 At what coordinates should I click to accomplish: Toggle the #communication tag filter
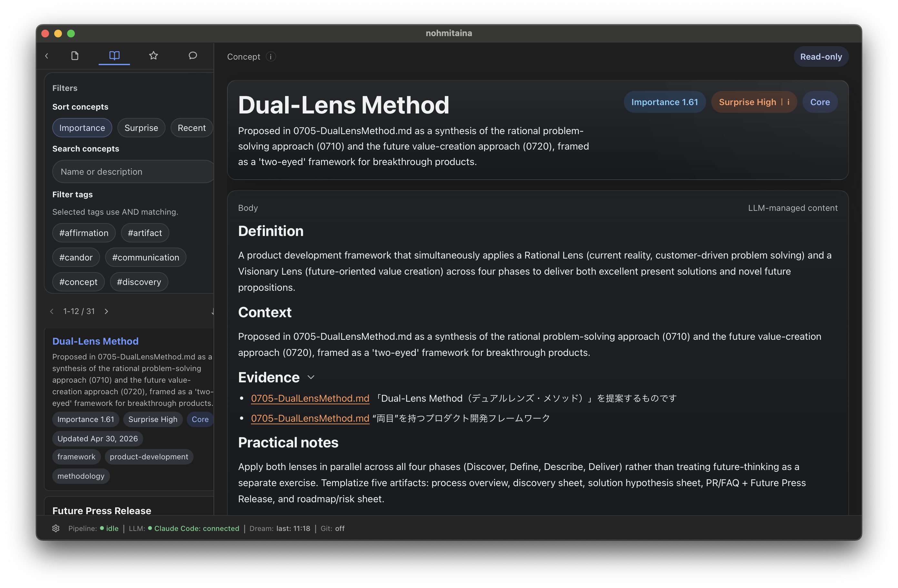point(146,257)
